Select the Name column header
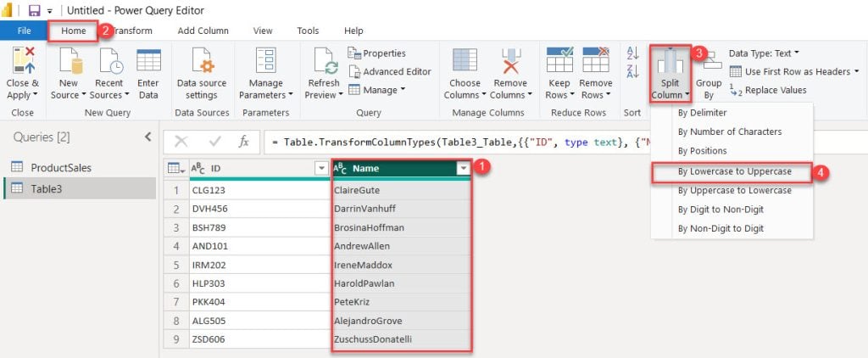Image resolution: width=868 pixels, height=358 pixels. coord(401,169)
